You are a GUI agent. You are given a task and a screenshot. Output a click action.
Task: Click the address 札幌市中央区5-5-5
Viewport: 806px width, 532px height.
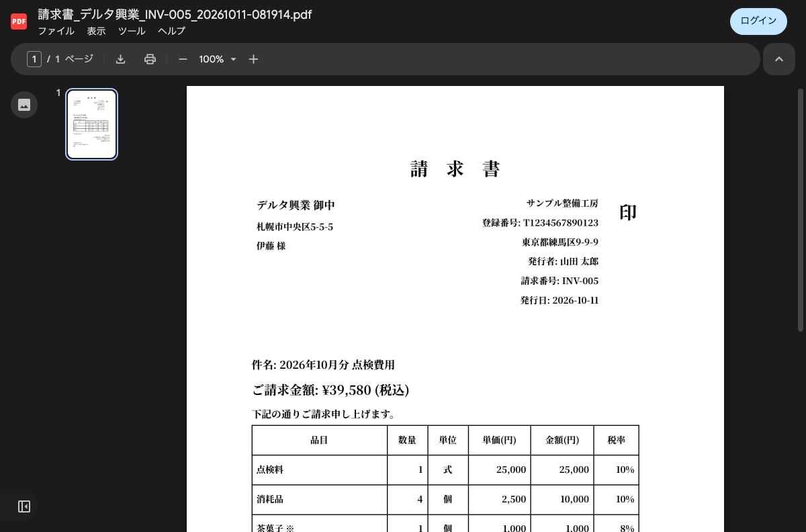click(x=295, y=227)
